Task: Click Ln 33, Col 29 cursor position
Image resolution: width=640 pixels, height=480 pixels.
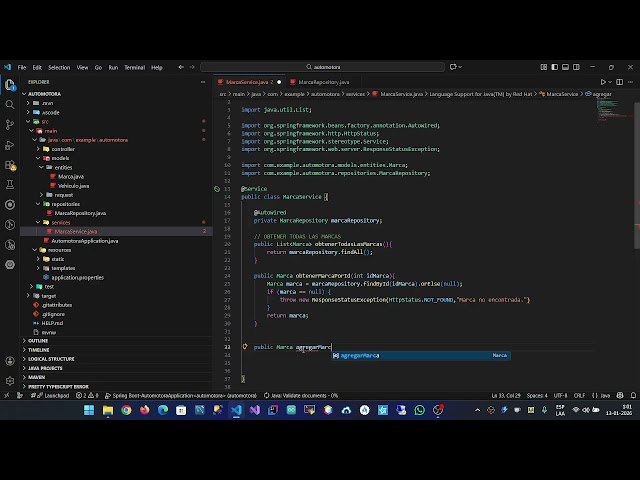Action: [506, 395]
